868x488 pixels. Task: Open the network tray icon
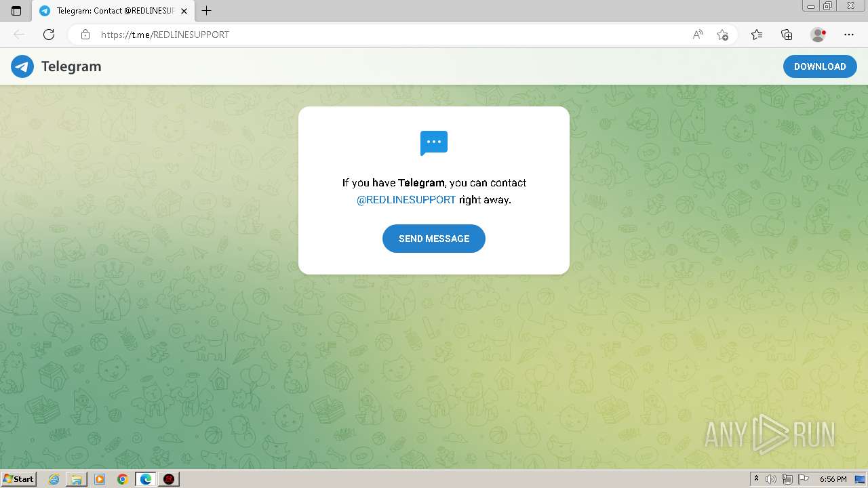point(787,479)
